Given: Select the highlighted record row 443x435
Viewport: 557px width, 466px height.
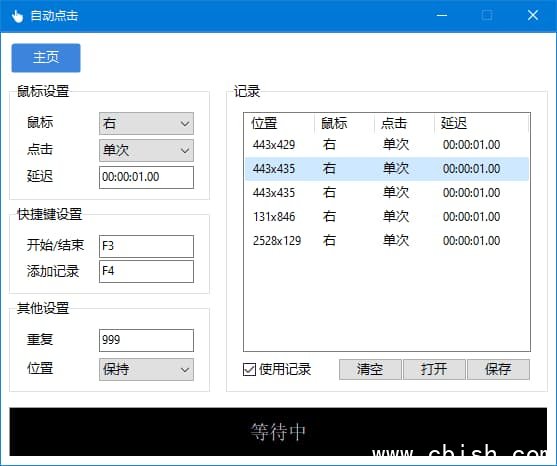Looking at the screenshot, I should click(387, 169).
